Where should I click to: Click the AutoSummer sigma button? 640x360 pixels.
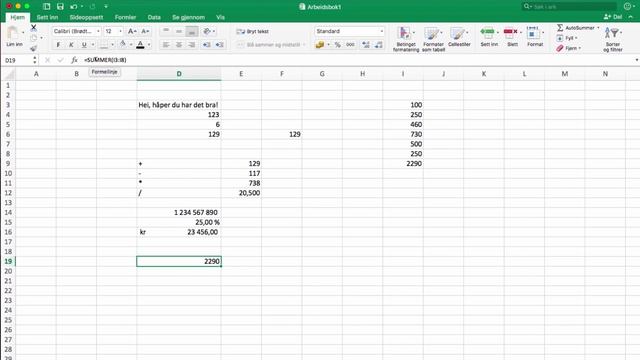click(x=576, y=28)
